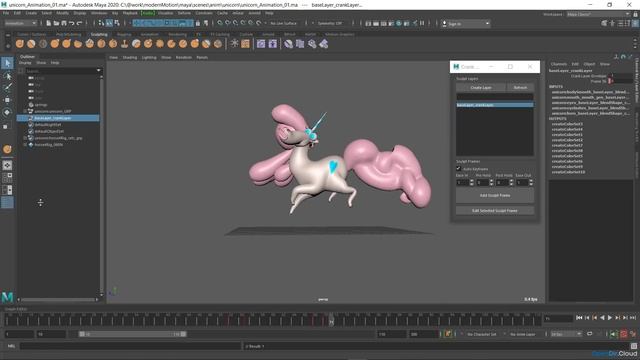Screen dimensions: 640x360
Task: Toggle playback loop mode button
Action: click(x=590, y=334)
